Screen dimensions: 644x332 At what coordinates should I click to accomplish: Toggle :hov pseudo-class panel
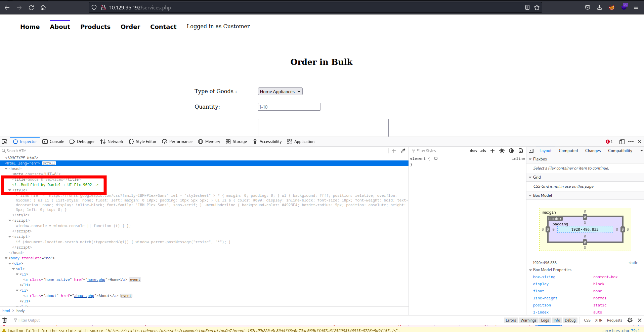[474, 151]
